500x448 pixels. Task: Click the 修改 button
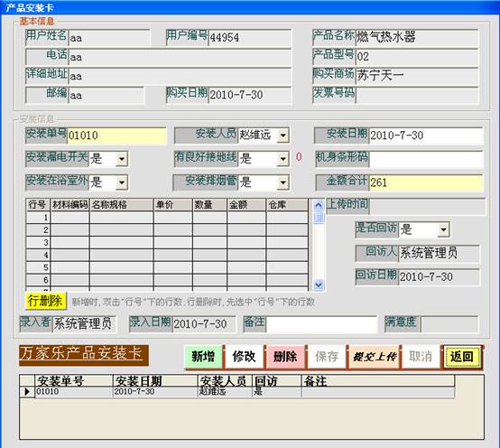tap(244, 357)
